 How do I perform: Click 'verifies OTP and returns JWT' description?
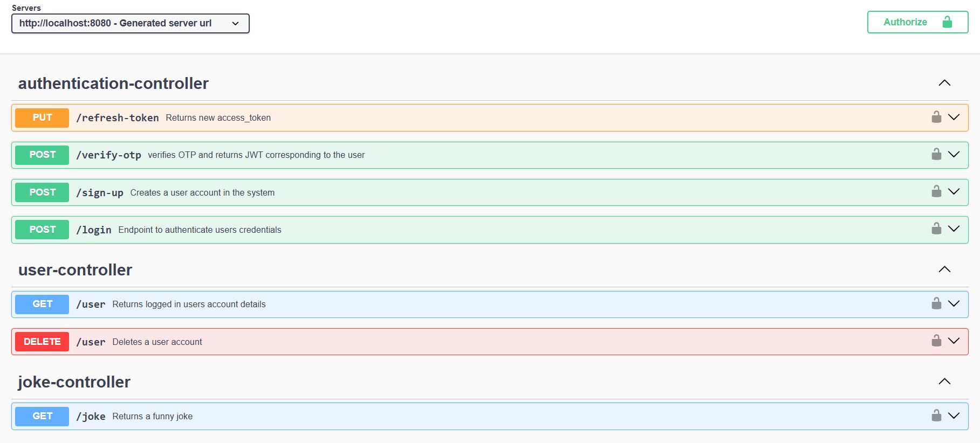click(256, 155)
